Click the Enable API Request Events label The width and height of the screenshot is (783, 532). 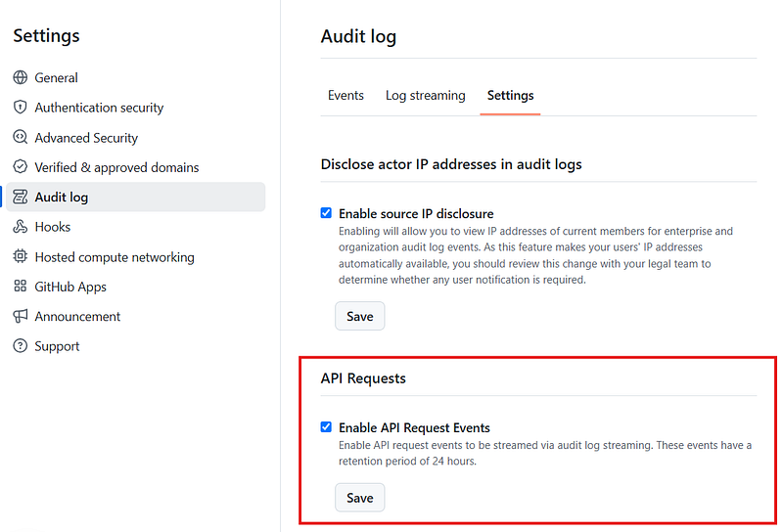click(x=414, y=427)
